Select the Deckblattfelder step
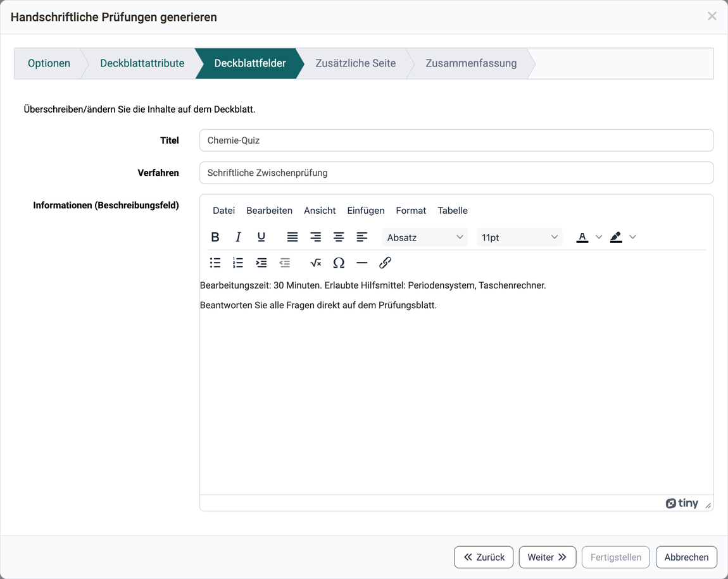 [250, 63]
